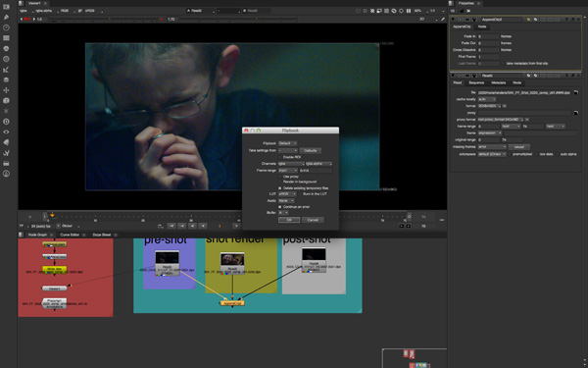Viewport: 588px width, 368px height.
Task: Enable raw data checkbox in Read6
Action: point(537,154)
